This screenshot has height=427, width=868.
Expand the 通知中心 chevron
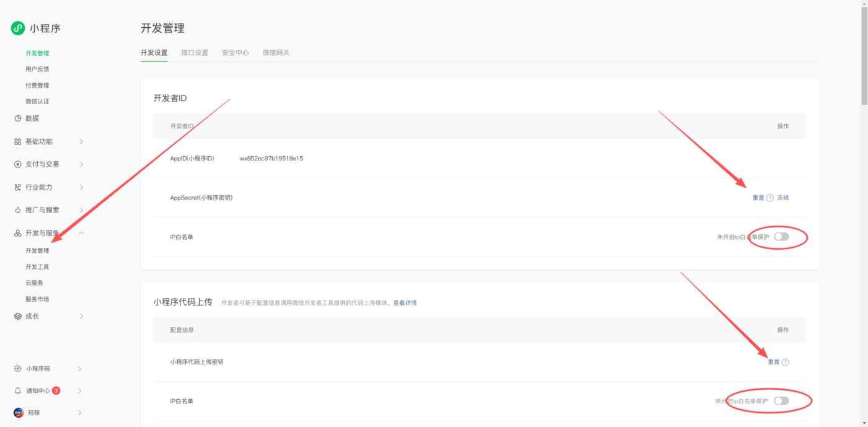click(79, 391)
